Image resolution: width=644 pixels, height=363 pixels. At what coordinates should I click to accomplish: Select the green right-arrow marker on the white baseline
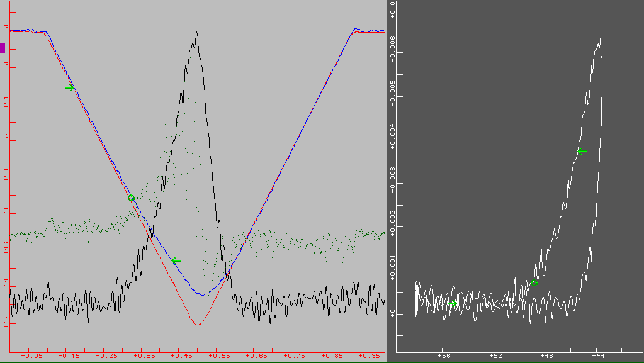452,303
